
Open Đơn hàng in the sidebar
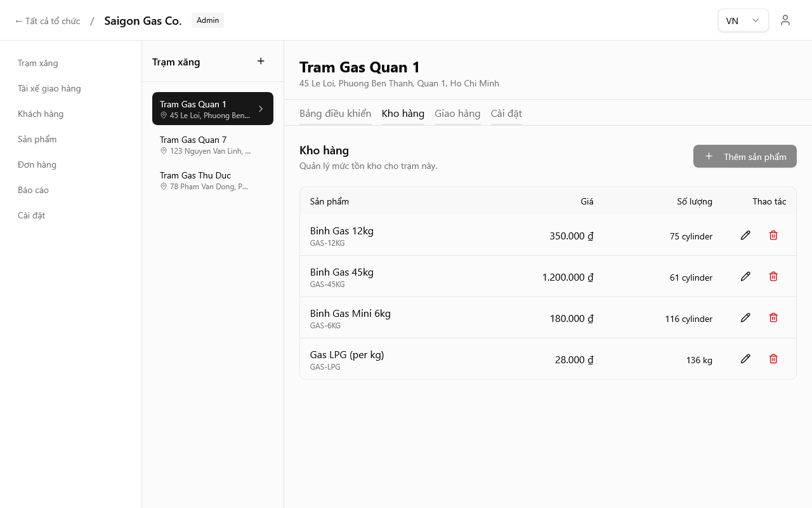37,164
